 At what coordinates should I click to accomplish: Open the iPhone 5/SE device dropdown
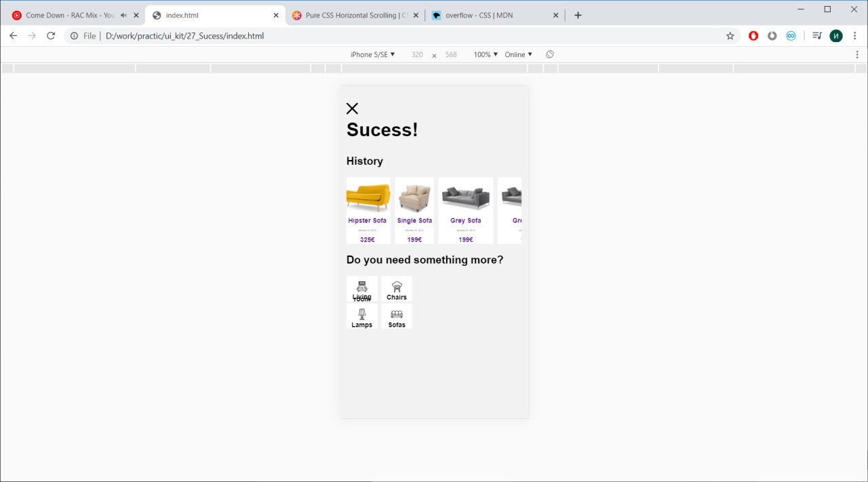coord(372,54)
